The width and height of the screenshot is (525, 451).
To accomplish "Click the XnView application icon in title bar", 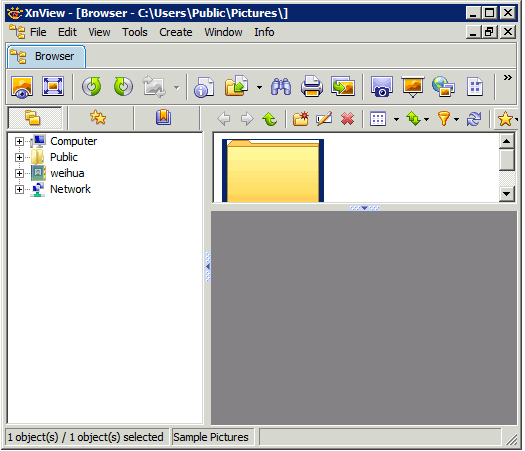I will (x=15, y=13).
